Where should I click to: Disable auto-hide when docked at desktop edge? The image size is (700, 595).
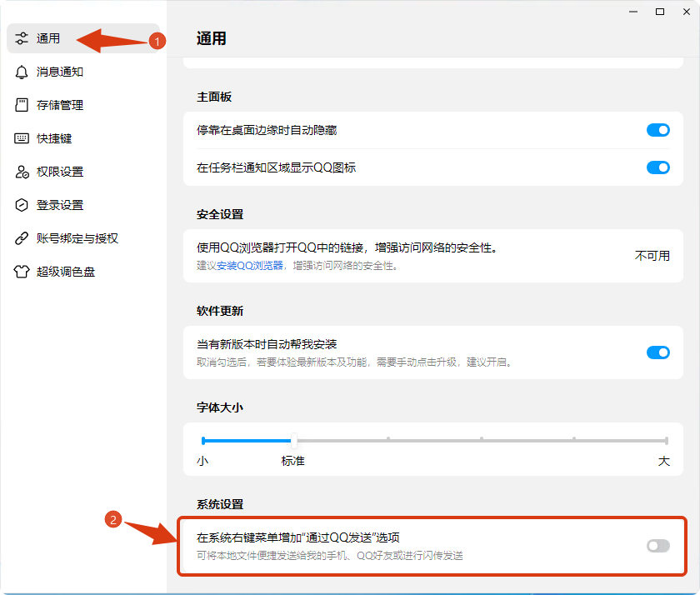657,130
